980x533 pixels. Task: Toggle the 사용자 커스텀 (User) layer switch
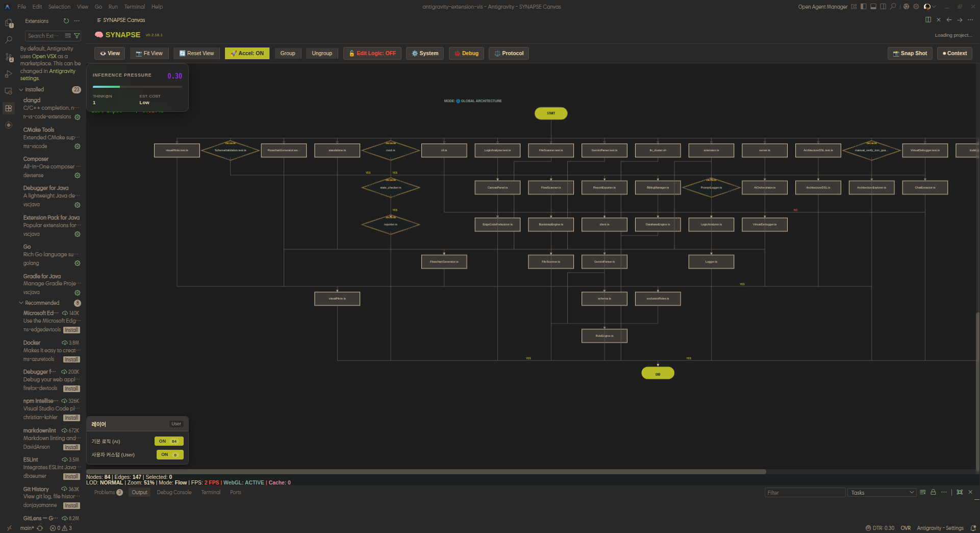coord(169,454)
